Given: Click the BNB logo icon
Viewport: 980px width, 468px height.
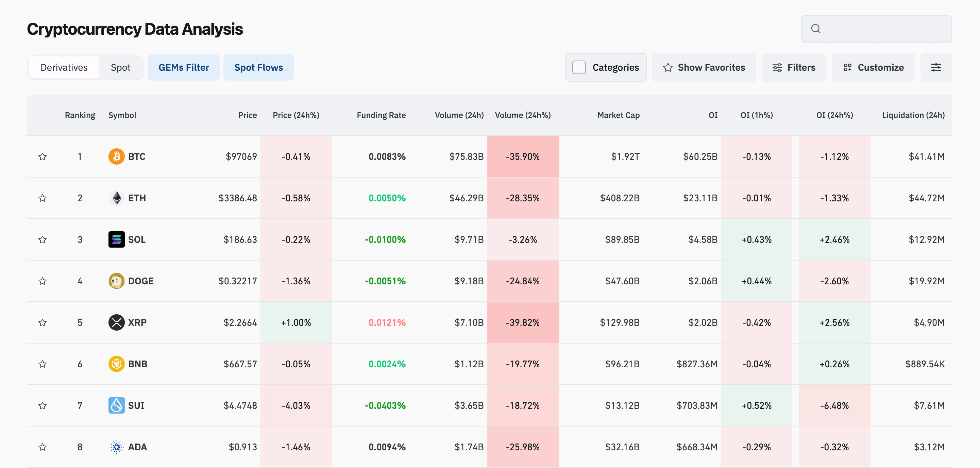Looking at the screenshot, I should 116,364.
